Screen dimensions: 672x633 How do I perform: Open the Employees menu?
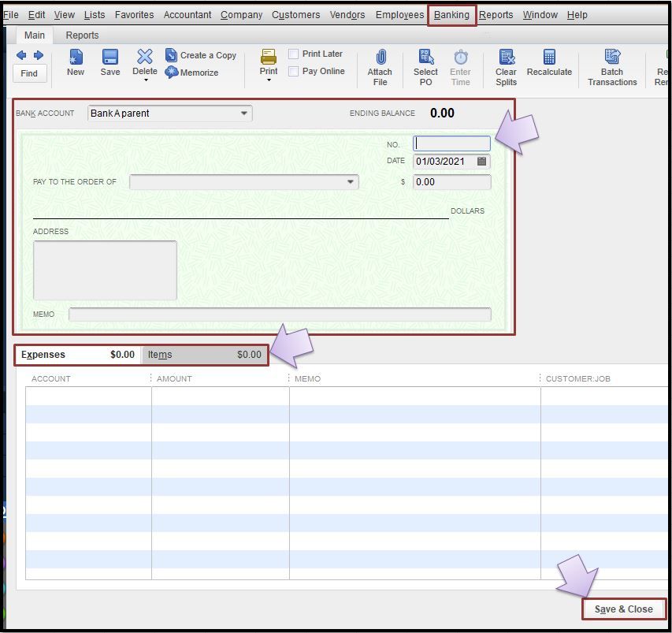tap(399, 14)
